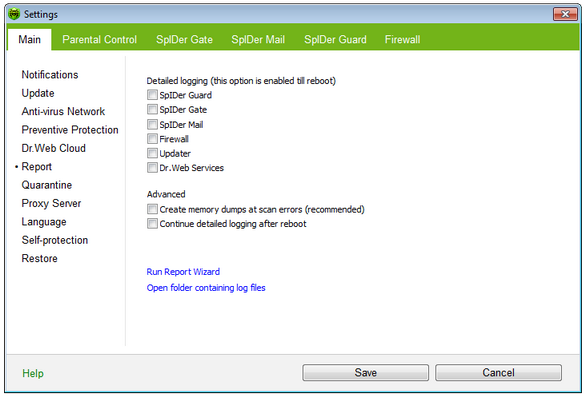Select Anti-virus Network in sidebar
The width and height of the screenshot is (586, 398).
(63, 111)
